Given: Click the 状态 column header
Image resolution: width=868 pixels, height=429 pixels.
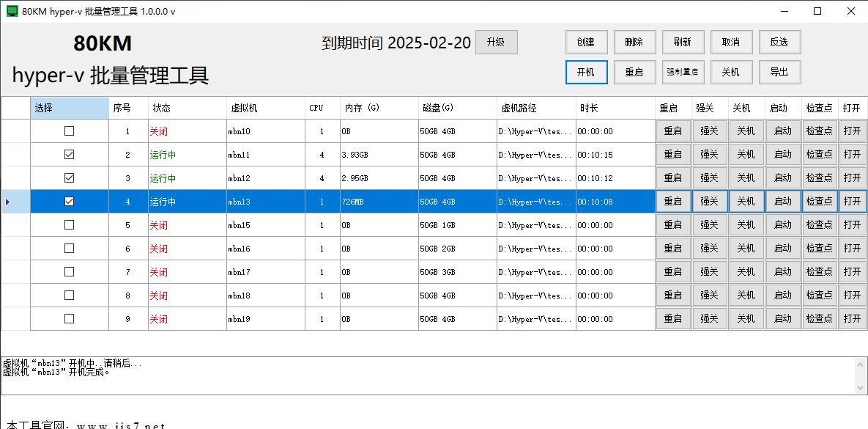Looking at the screenshot, I should coord(187,108).
